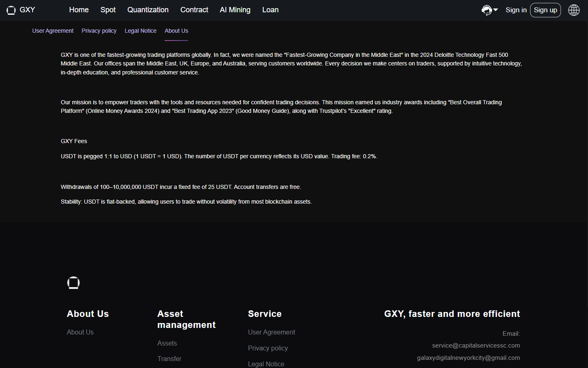Switch to the User Agreement tab
The width and height of the screenshot is (588, 368).
[x=53, y=31]
